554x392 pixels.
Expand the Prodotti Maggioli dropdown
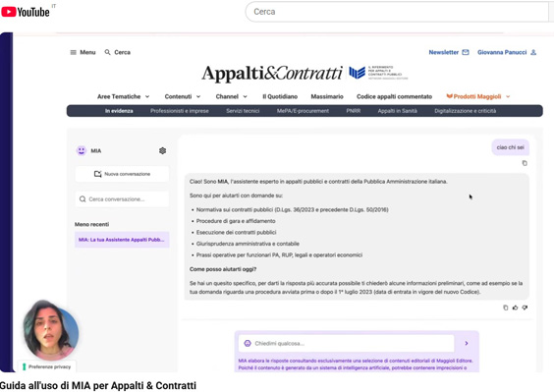[478, 96]
